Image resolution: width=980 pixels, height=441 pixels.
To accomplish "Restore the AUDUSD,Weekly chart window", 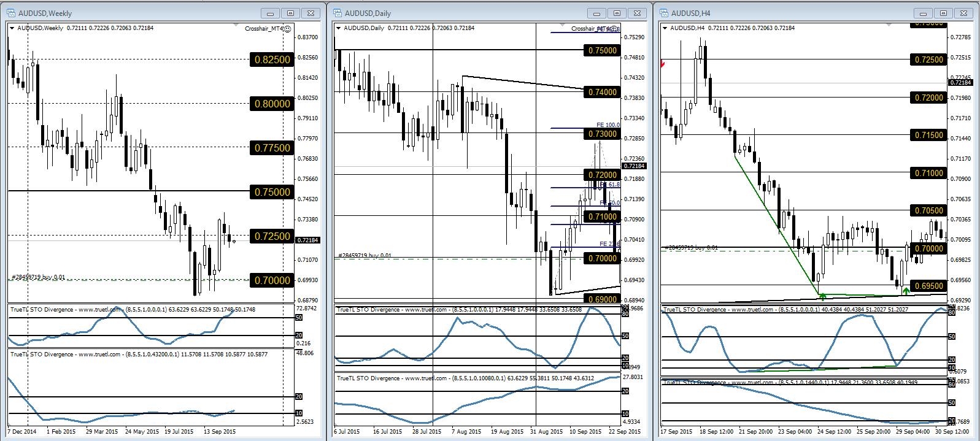I will [x=291, y=13].
